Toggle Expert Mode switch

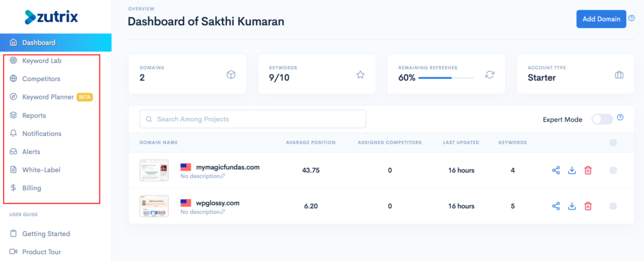(602, 119)
